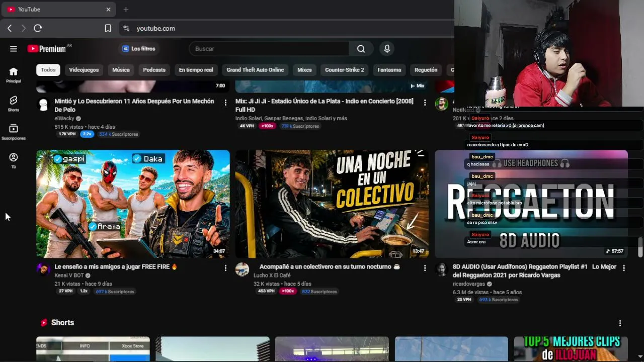Go forward using the browser arrow
The height and width of the screenshot is (362, 644).
23,29
